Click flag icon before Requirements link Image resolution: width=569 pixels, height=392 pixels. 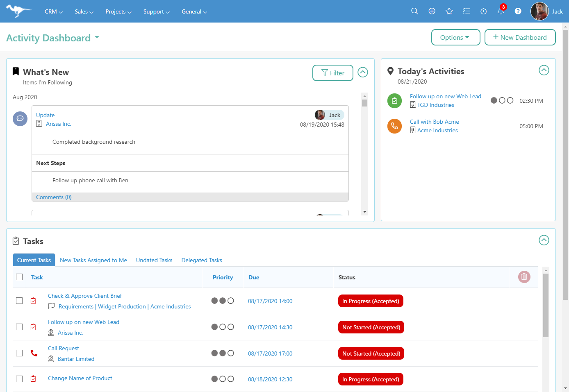coord(51,306)
